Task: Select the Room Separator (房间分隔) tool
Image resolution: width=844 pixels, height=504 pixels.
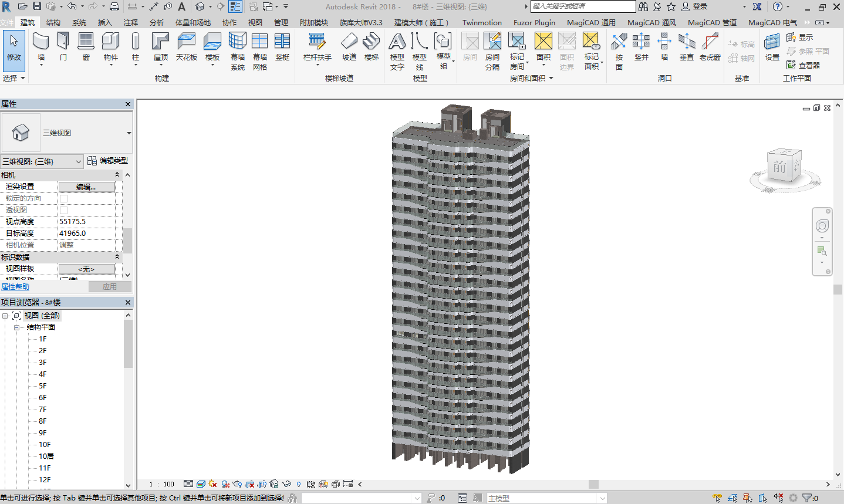Action: 492,51
